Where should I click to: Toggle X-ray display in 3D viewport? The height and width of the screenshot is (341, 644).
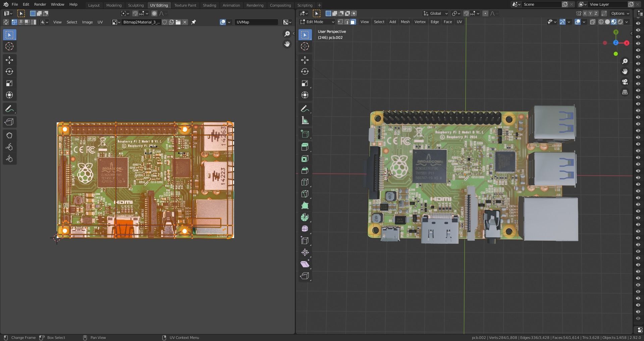pyautogui.click(x=593, y=22)
